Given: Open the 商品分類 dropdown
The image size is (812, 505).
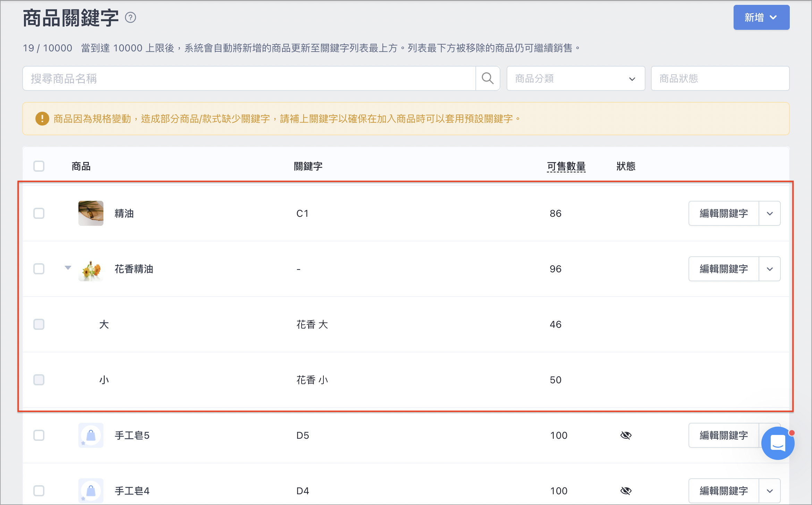Looking at the screenshot, I should point(576,78).
